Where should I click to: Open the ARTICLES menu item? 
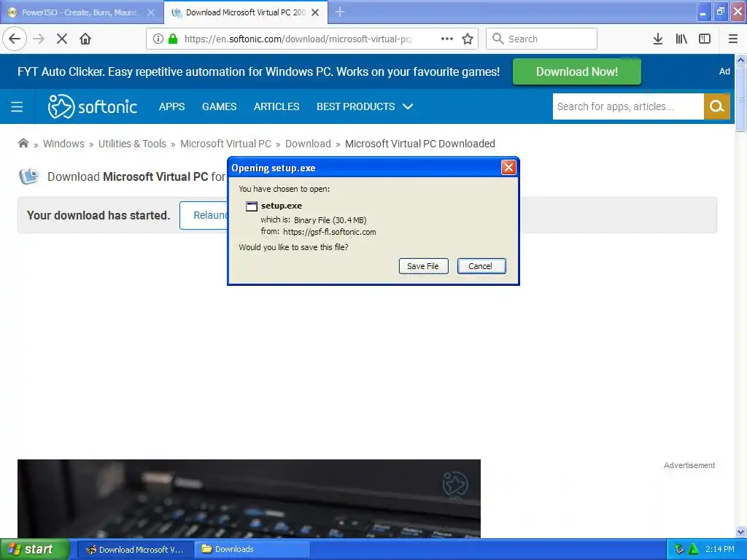pos(276,106)
